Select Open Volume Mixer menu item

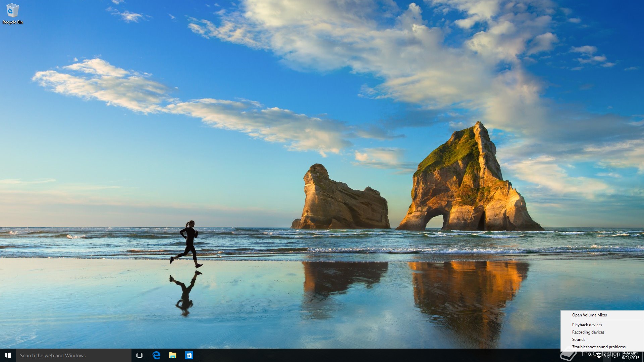coord(589,315)
